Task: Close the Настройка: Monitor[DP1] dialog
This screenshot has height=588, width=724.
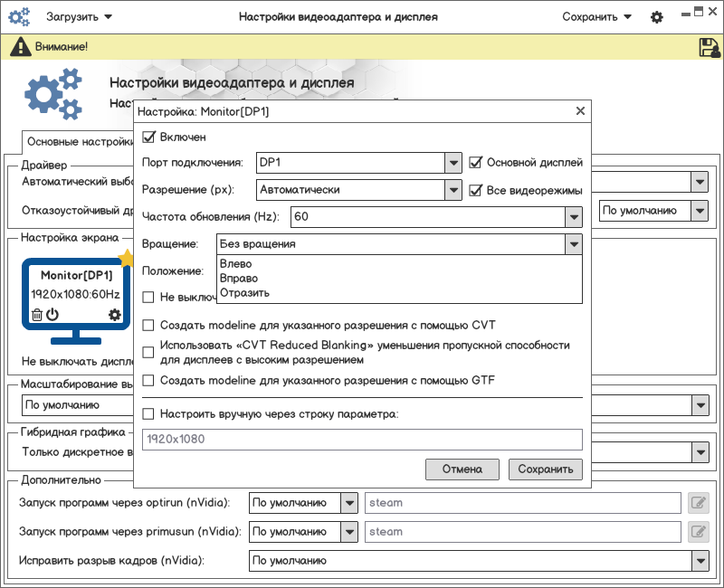Action: (x=580, y=111)
